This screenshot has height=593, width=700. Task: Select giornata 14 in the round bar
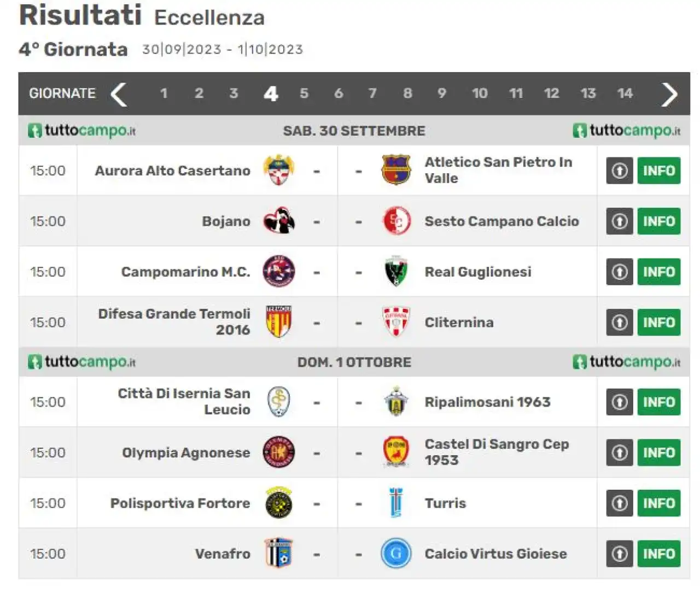(x=625, y=93)
